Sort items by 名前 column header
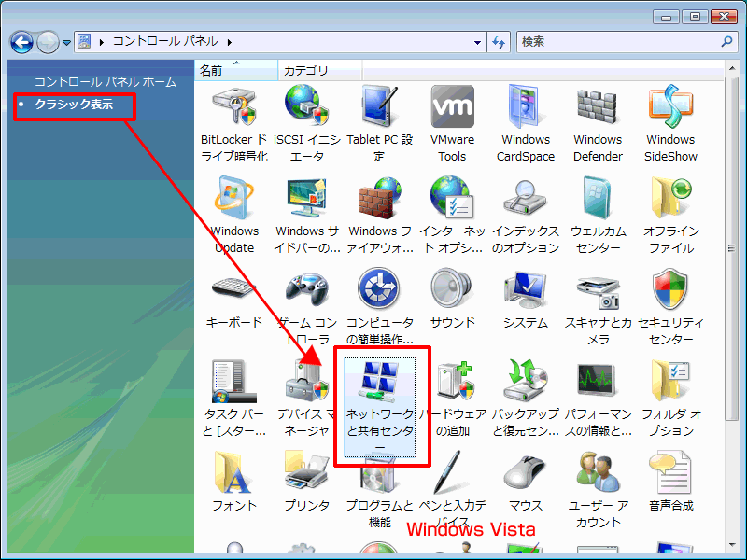747x560 pixels. [x=236, y=71]
